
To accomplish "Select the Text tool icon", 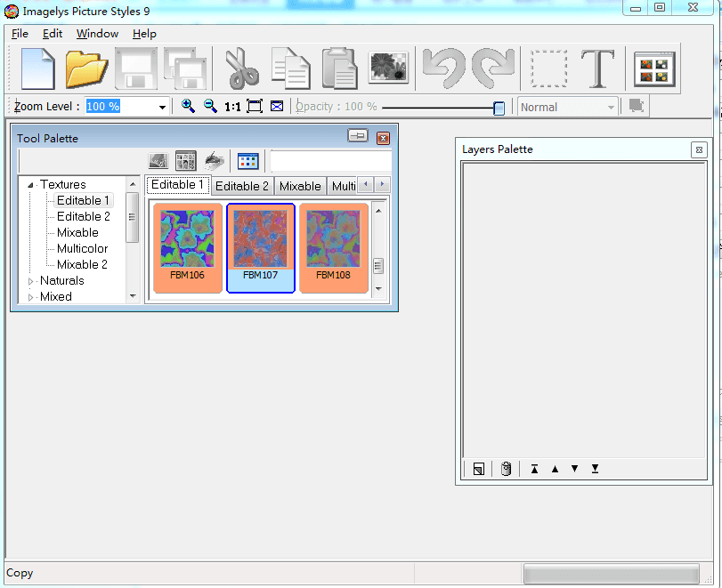I will click(598, 68).
